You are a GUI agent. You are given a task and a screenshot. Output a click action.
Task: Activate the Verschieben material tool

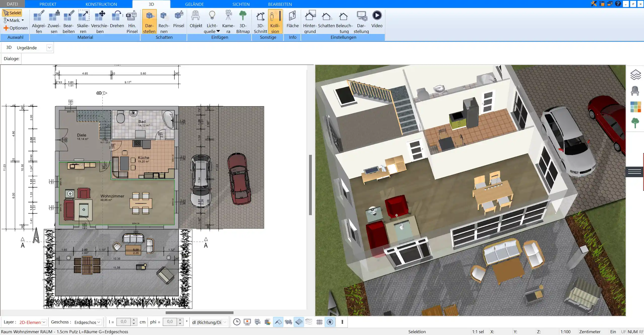click(100, 22)
